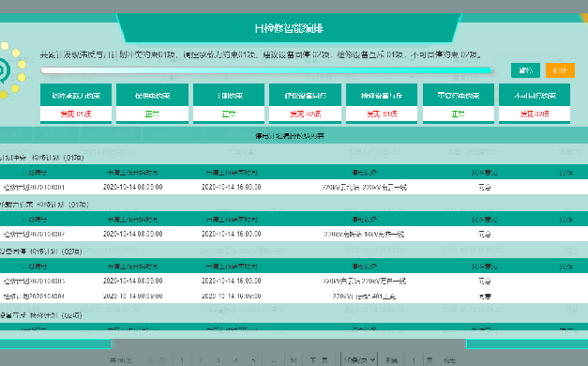Click the 设备互斥 检修计划 (02项) section heading
Screen dimensions: 588x366
tap(41, 315)
